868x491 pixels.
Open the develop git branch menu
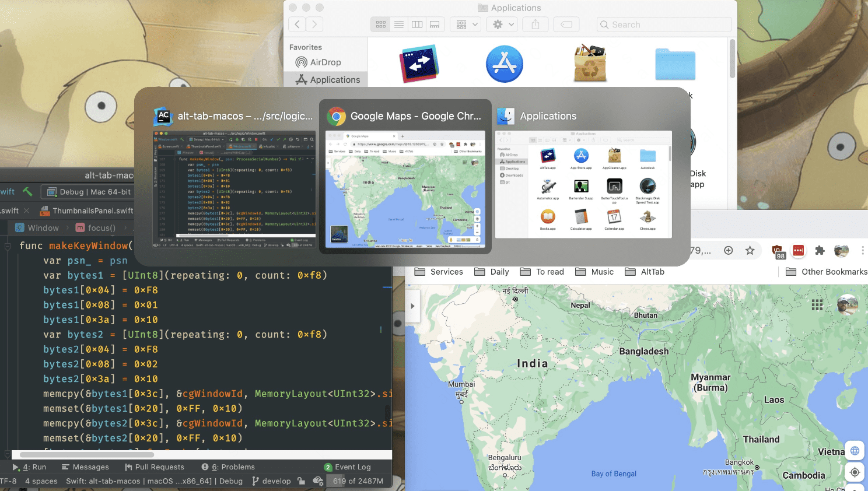point(271,481)
